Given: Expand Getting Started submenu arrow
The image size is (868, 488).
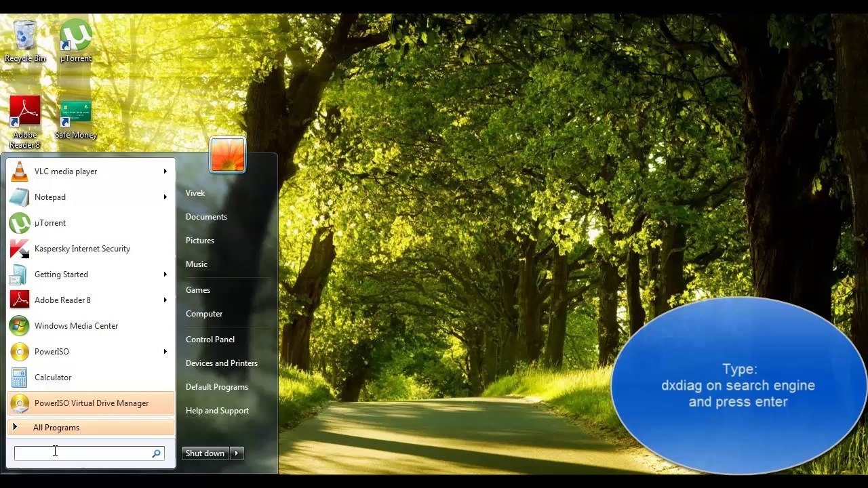Looking at the screenshot, I should tap(165, 274).
